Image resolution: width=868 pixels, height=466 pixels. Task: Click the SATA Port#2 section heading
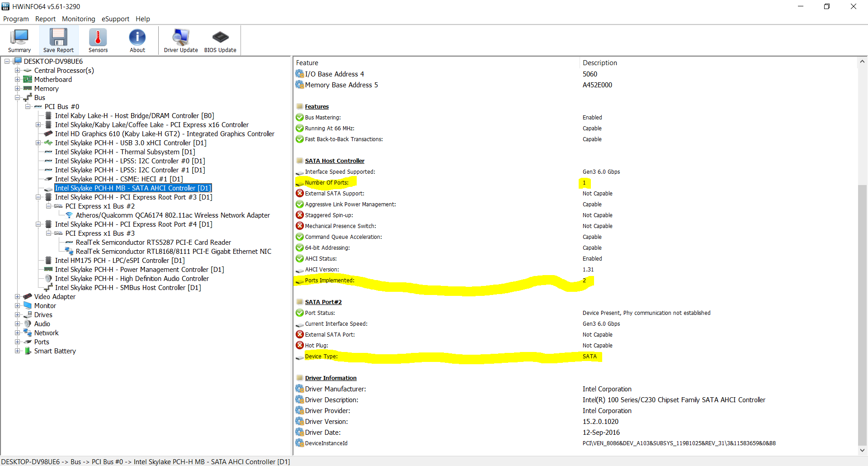[x=323, y=302]
